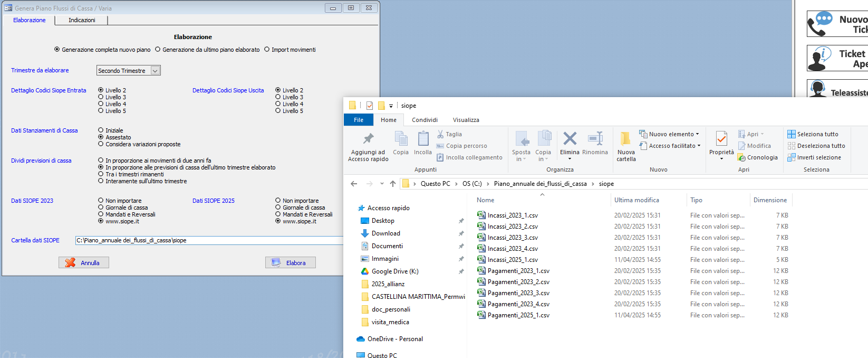Click the Incolla paste icon
This screenshot has width=868, height=358.
(423, 139)
